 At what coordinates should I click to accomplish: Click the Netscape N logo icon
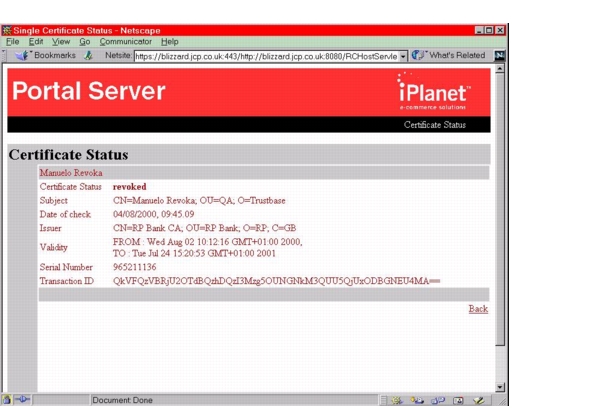click(500, 56)
